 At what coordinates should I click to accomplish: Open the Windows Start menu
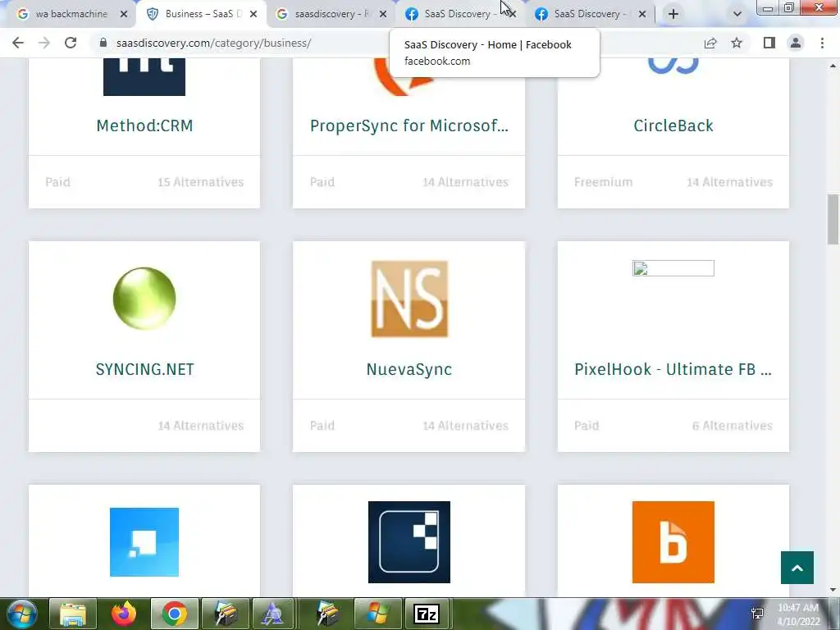(x=21, y=614)
